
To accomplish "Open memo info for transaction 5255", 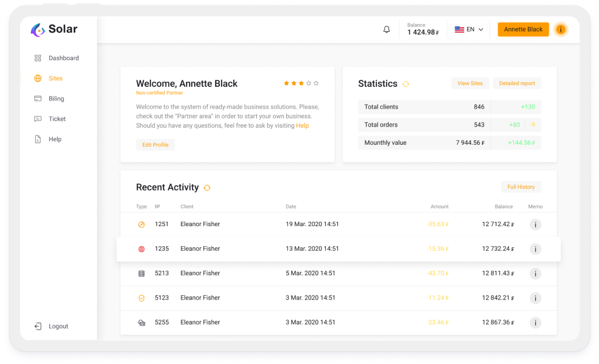I will [x=535, y=322].
